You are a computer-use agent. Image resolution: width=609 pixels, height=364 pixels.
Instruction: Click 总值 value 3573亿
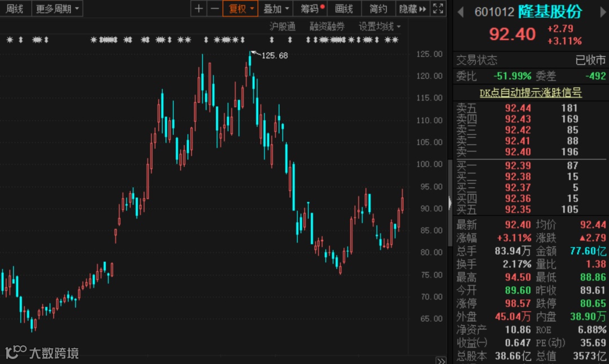590,356
